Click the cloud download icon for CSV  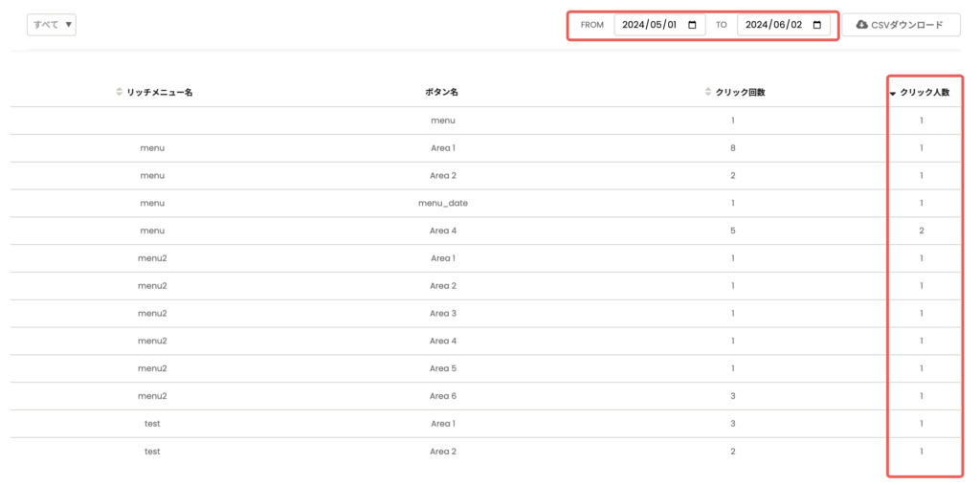click(861, 25)
